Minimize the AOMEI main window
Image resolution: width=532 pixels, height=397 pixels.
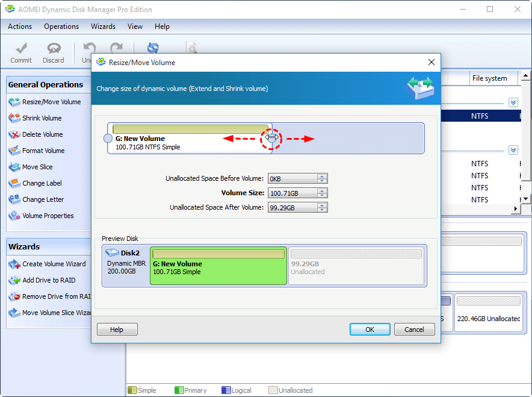pyautogui.click(x=463, y=9)
